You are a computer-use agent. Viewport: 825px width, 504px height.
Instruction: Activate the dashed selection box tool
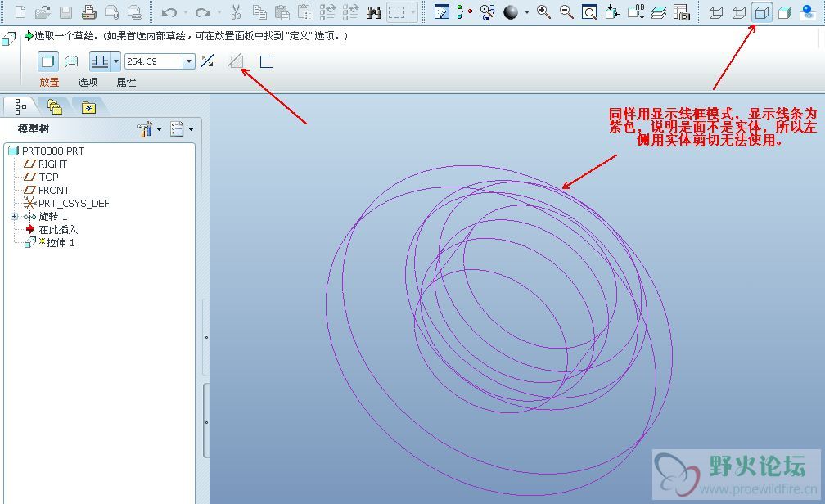pos(397,11)
